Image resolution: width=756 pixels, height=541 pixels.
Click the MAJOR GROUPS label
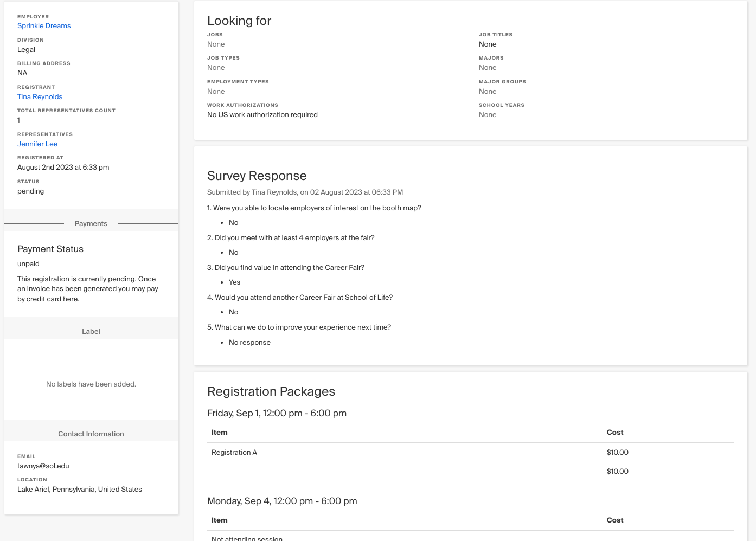coord(502,82)
